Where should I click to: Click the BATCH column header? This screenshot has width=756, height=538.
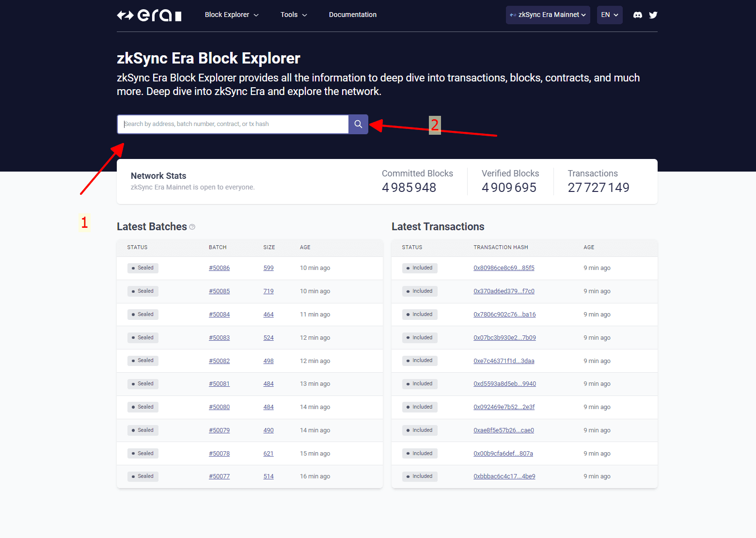click(218, 247)
